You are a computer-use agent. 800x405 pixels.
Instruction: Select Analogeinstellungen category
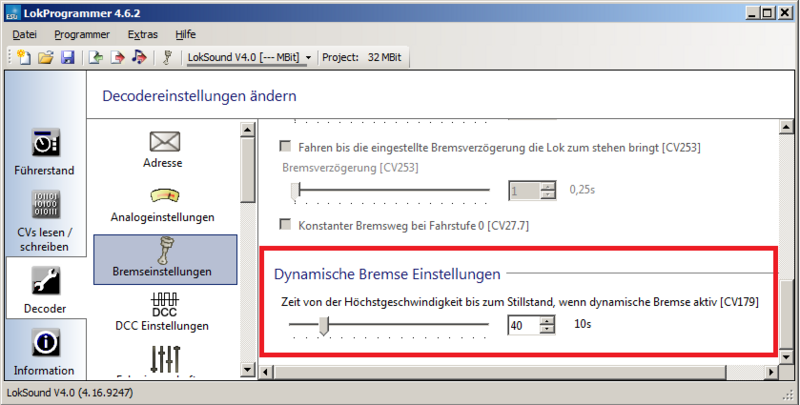coord(163,206)
